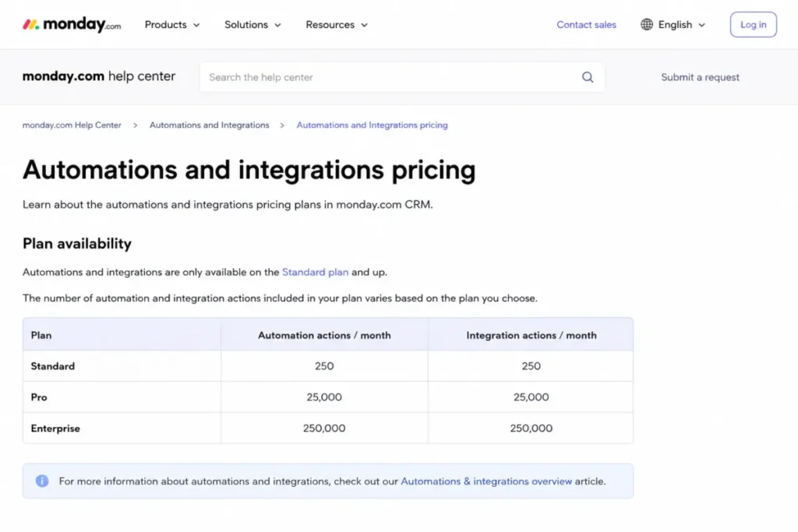The width and height of the screenshot is (798, 532).
Task: Open Automations & integrations overview link
Action: coord(486,481)
